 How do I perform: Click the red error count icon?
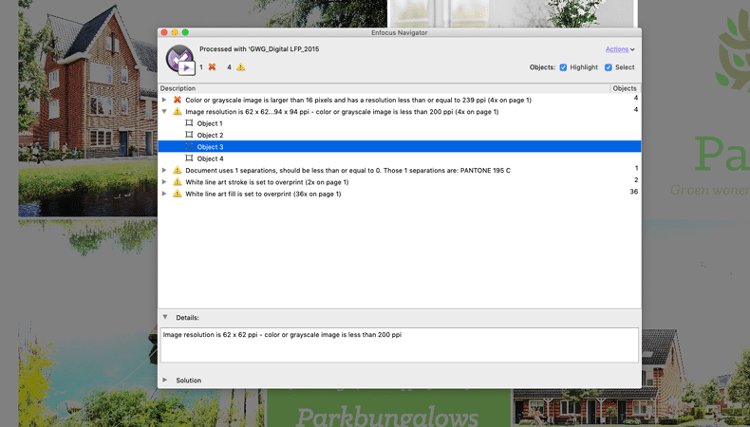coord(212,67)
